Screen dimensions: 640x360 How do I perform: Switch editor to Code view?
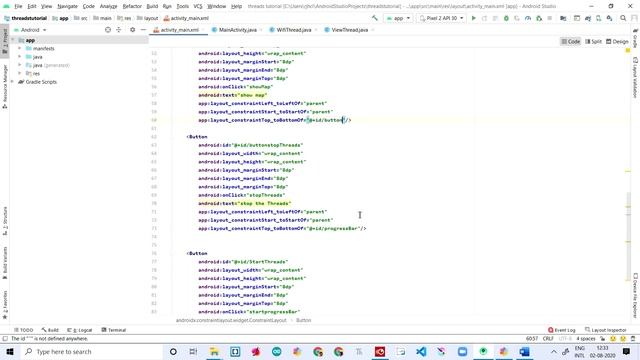point(571,41)
